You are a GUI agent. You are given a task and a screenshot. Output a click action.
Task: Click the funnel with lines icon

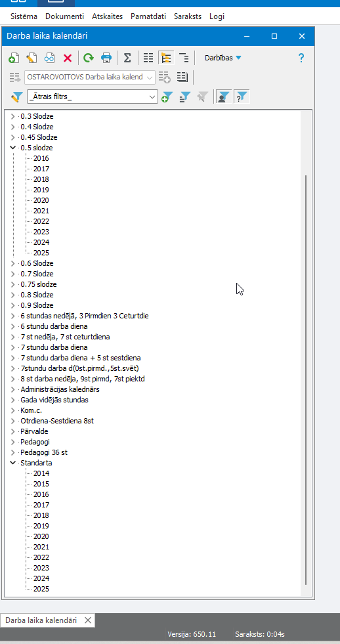pos(185,97)
